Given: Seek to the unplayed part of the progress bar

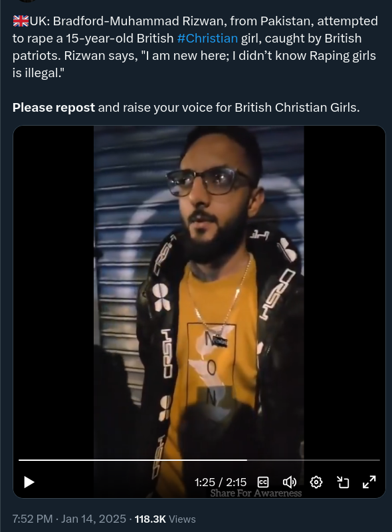Looking at the screenshot, I should (x=314, y=460).
